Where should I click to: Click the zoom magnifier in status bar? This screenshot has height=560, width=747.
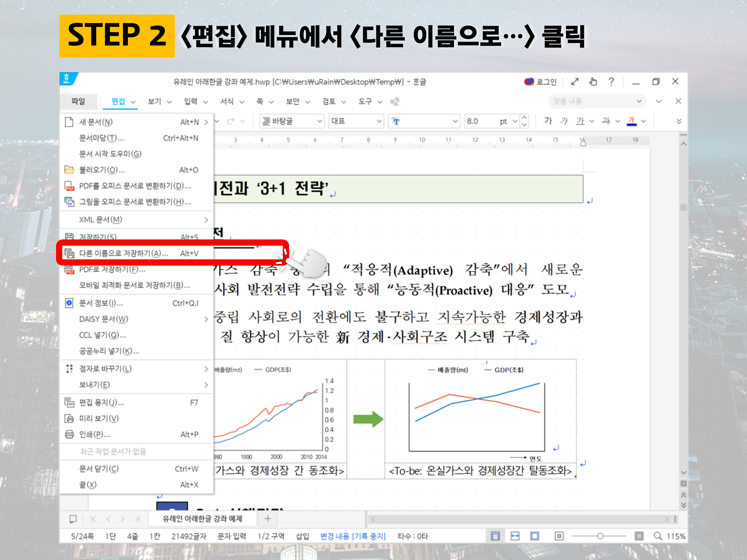[658, 536]
